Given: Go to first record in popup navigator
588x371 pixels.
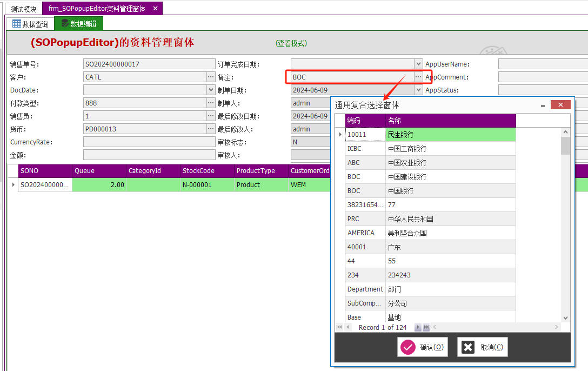Looking at the screenshot, I should 339,327.
